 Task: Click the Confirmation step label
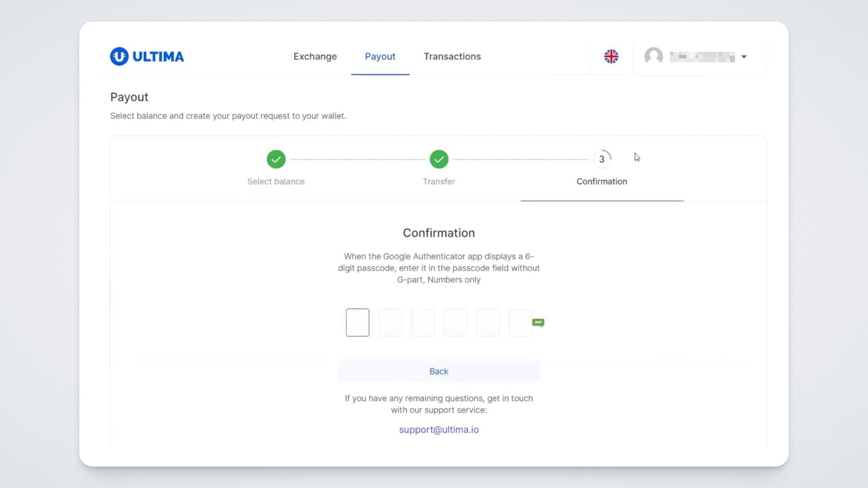601,182
